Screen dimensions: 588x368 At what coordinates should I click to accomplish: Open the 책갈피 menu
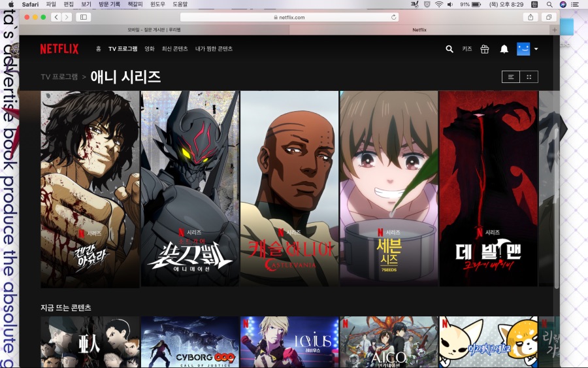135,4
